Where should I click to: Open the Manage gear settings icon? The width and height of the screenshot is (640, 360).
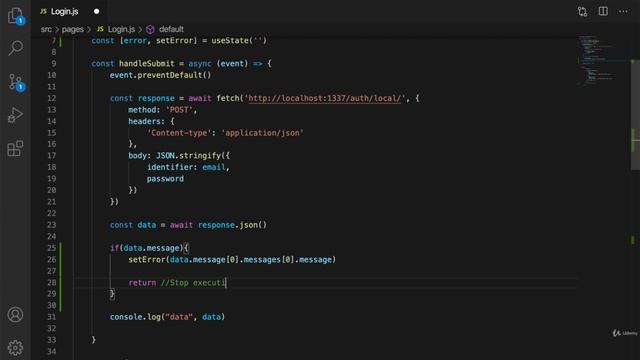15,348
